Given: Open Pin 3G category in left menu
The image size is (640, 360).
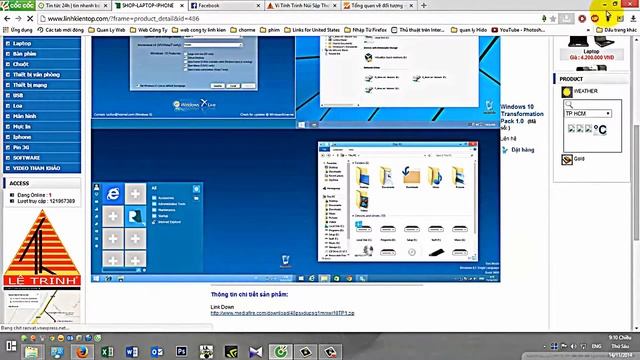Looking at the screenshot, I should (x=42, y=147).
